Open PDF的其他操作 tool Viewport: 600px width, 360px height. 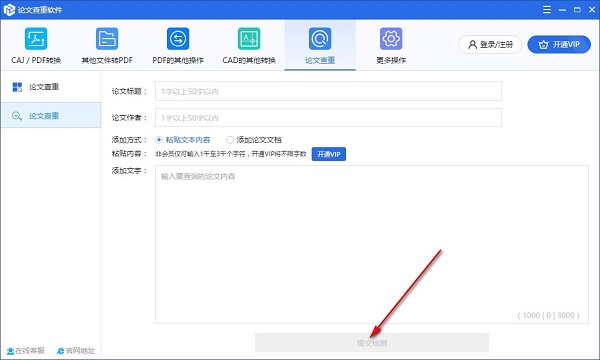click(178, 46)
